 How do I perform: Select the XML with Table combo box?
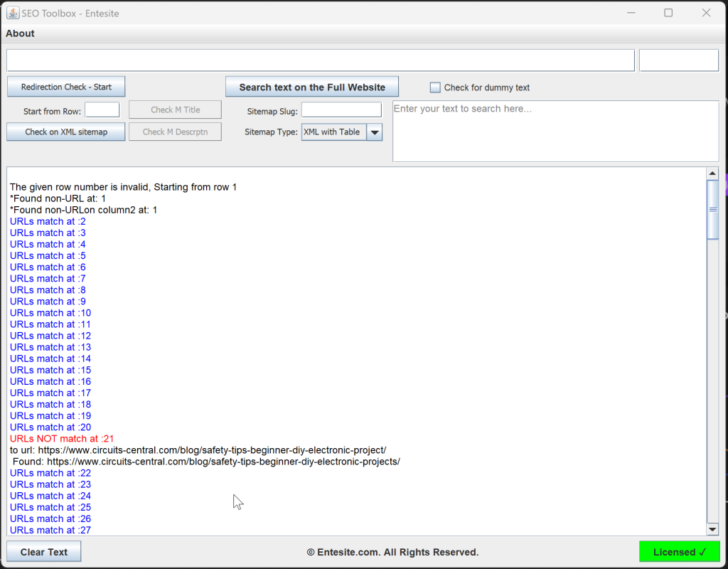[x=334, y=132]
